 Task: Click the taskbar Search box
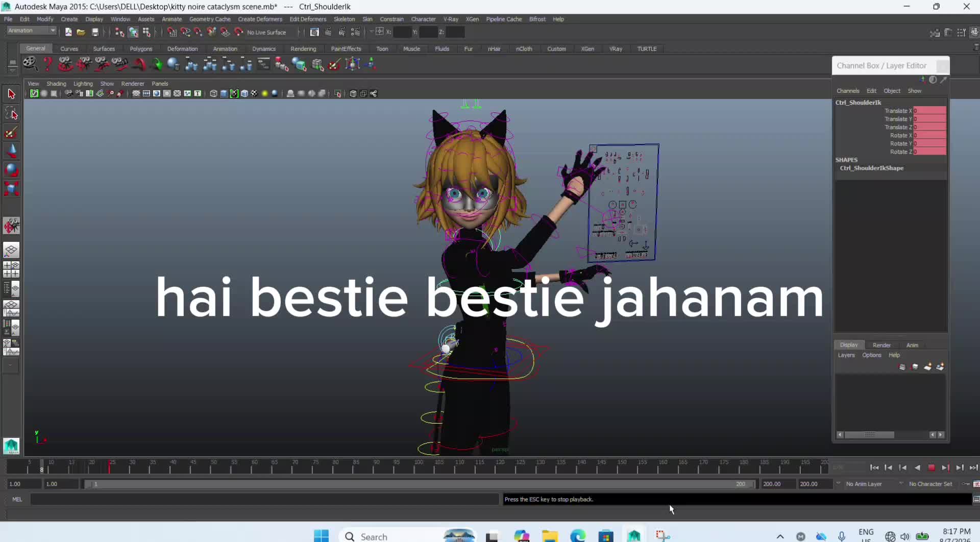[x=408, y=536]
